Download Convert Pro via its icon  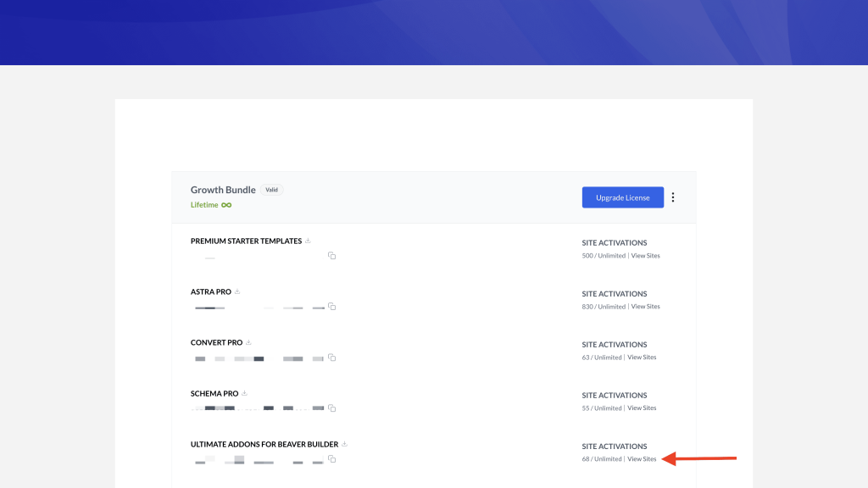click(x=248, y=343)
